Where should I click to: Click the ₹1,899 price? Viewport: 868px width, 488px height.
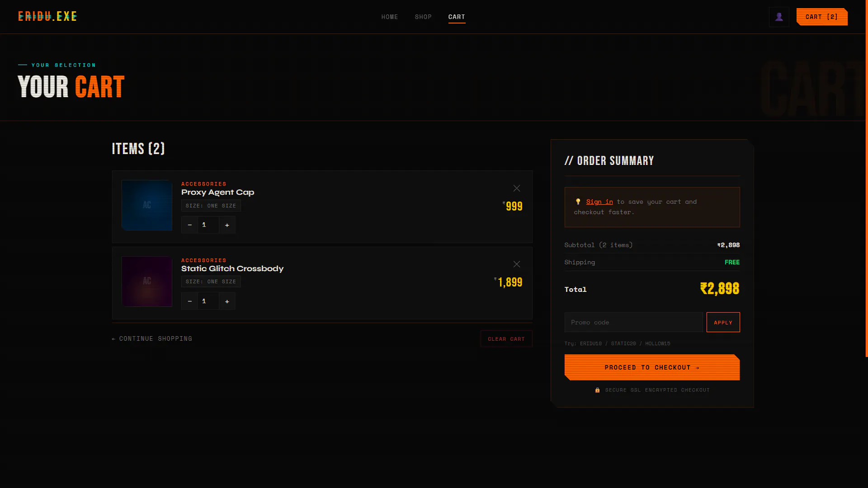click(x=508, y=282)
